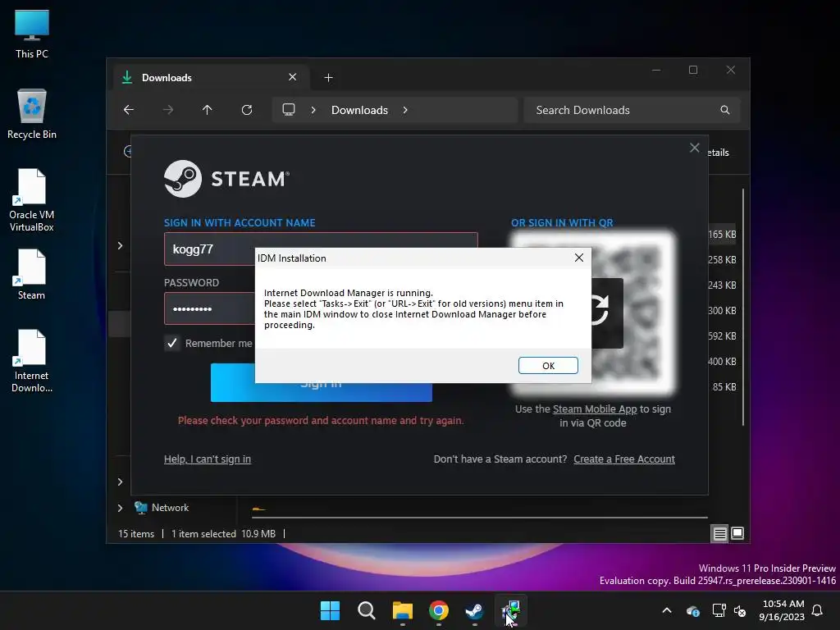Toggle the Remember me checkbox
Screen dimensions: 840x630
click(x=172, y=344)
